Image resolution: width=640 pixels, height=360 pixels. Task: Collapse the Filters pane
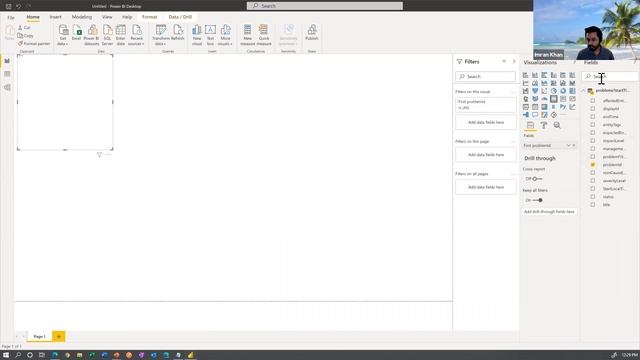coord(514,62)
